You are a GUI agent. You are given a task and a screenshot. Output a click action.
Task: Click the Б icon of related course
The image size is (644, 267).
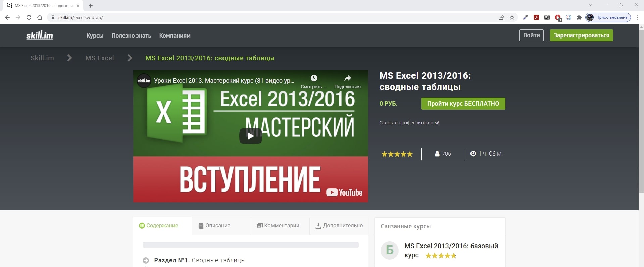390,250
